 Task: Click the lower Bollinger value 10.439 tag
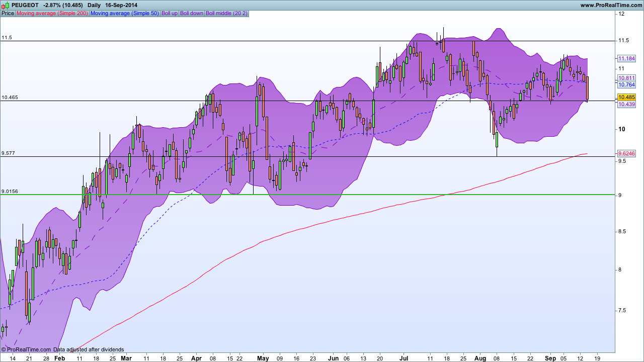coord(626,104)
